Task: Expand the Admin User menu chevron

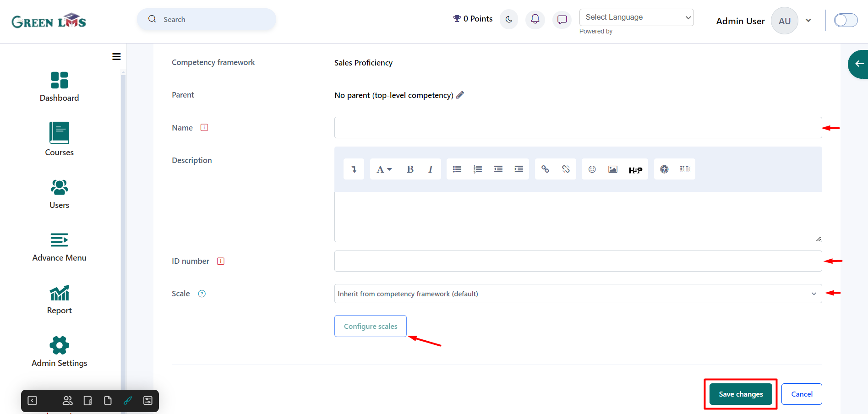Action: click(808, 21)
